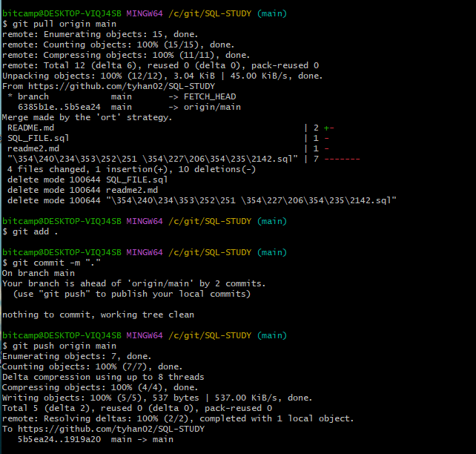Click the 'To https://github.com/tyhan02/SQL-STUDY' URL line
This screenshot has width=476, height=454.
coord(104,429)
